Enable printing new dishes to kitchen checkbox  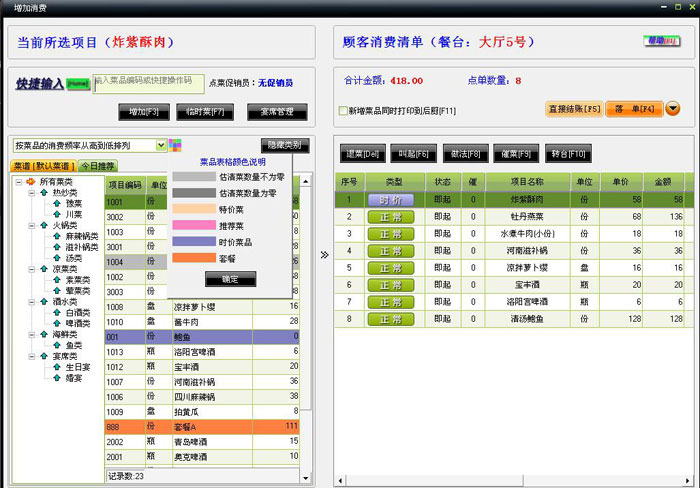[x=343, y=111]
